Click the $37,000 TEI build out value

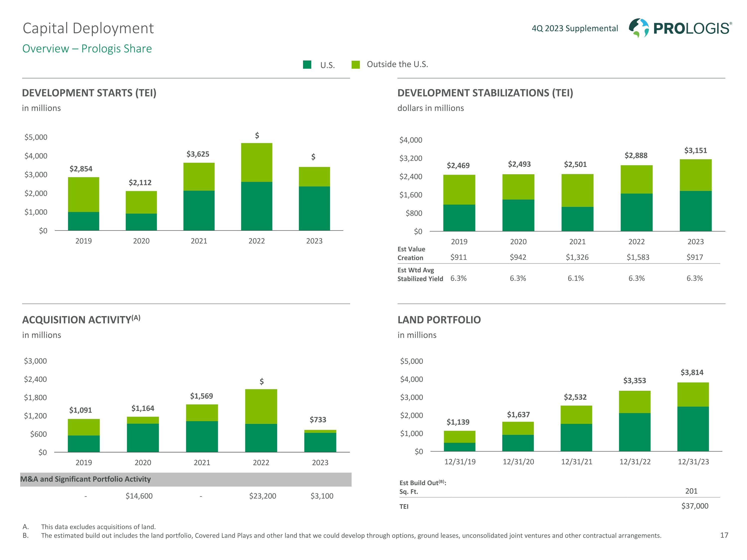[x=695, y=506]
